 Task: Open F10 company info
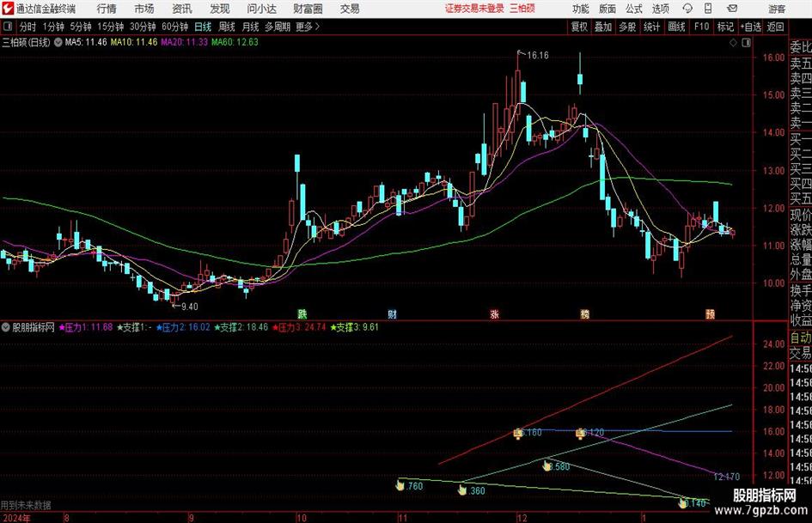pos(702,27)
